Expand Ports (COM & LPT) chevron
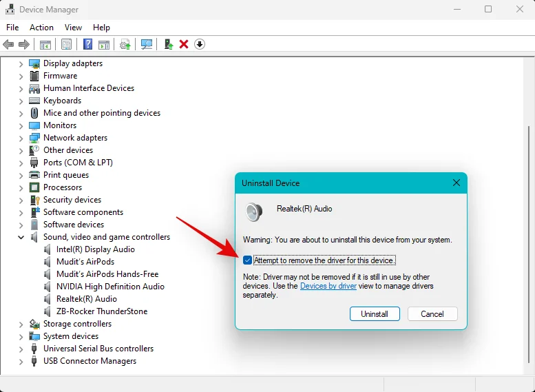The image size is (535, 392). coord(21,163)
